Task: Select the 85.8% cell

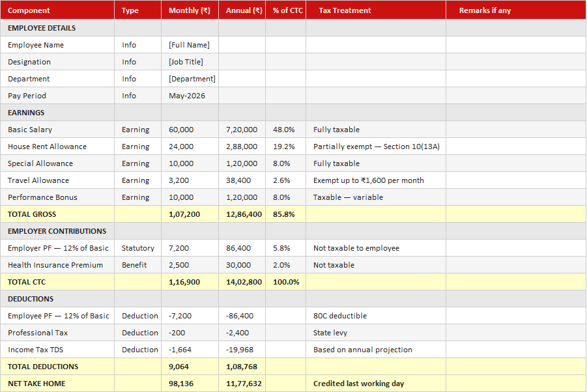Action: click(285, 214)
